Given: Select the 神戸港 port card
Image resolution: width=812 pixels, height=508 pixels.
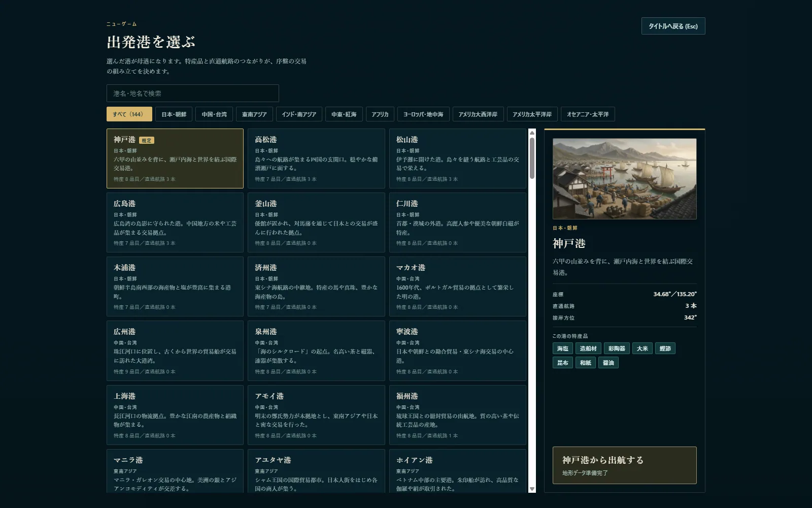Looking at the screenshot, I should [175, 158].
